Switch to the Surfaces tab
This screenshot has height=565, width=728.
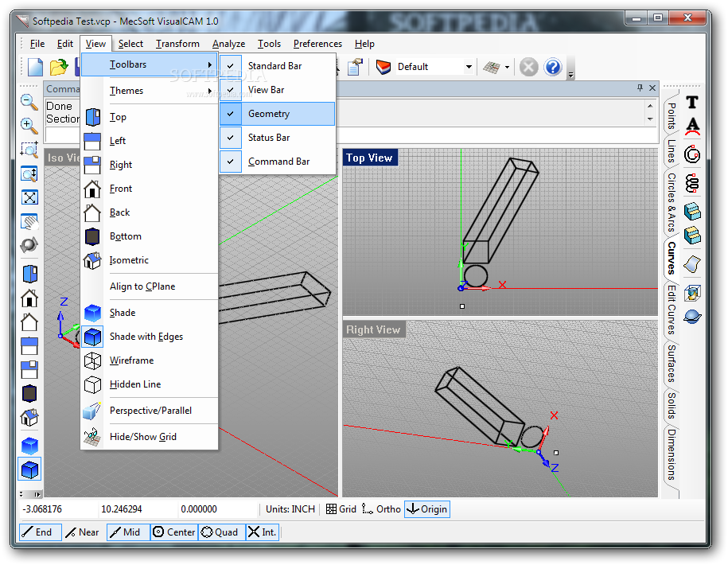pyautogui.click(x=672, y=363)
